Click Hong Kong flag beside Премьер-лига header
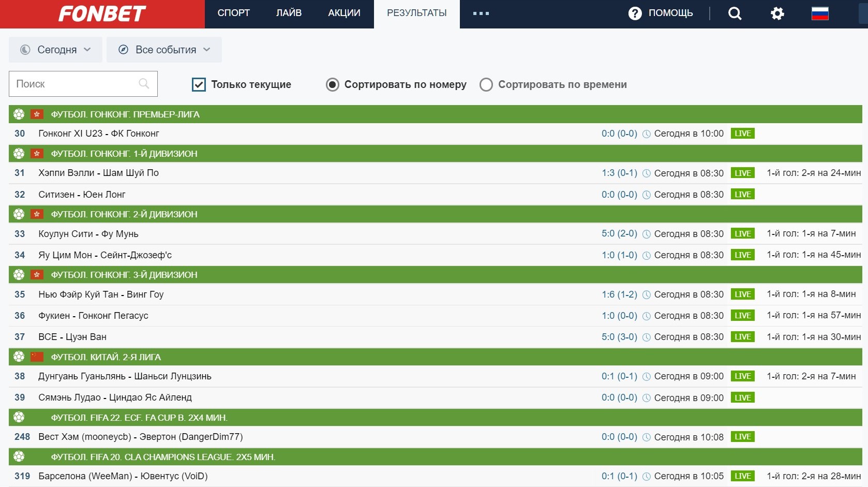The width and height of the screenshot is (868, 487). (37, 114)
